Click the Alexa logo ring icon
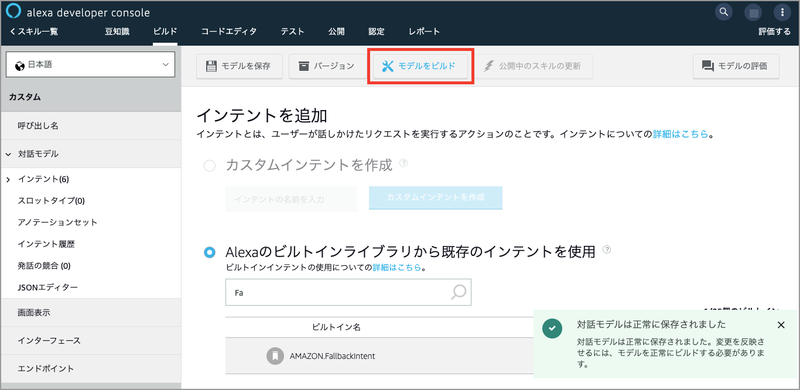 14,12
